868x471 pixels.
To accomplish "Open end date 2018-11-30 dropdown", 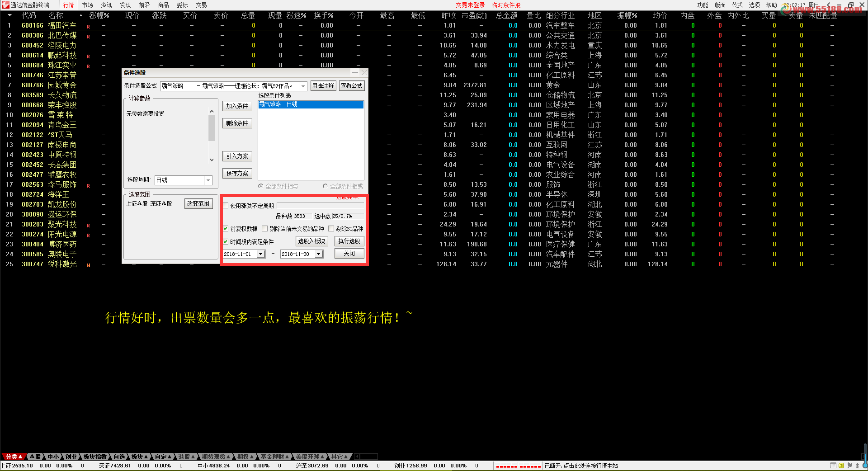I will (319, 254).
